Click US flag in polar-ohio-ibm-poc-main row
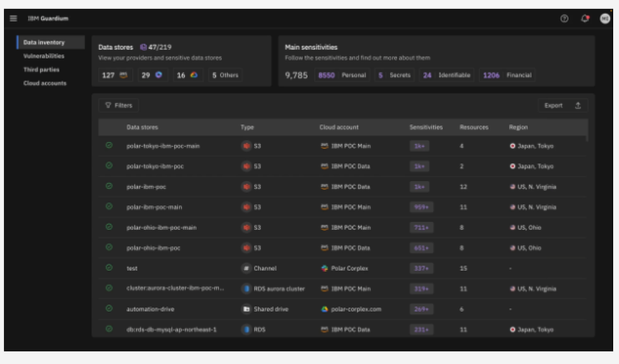 [513, 227]
